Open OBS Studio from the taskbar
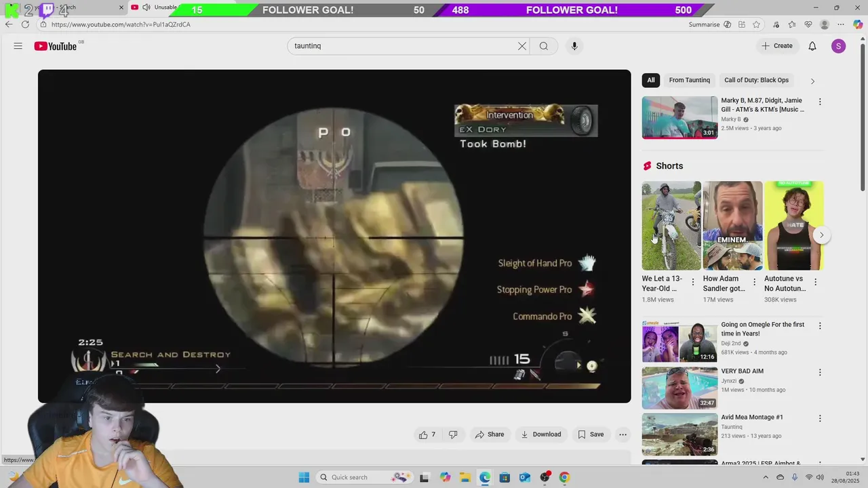The height and width of the screenshot is (488, 868). click(x=545, y=477)
